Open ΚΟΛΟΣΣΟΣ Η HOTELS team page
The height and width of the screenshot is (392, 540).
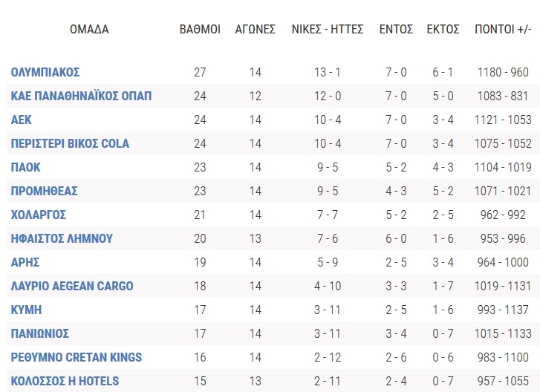pos(65,381)
